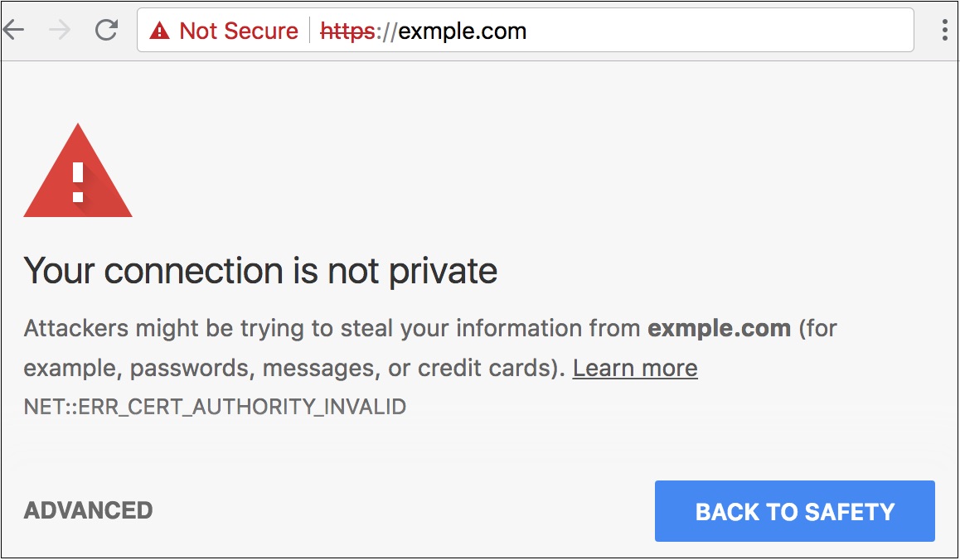The image size is (960, 560).
Task: Click the exmple.com text in the omnibox
Action: [461, 30]
